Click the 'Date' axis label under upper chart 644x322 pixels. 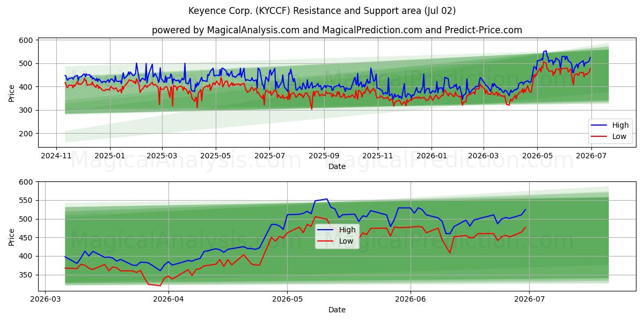pos(337,167)
